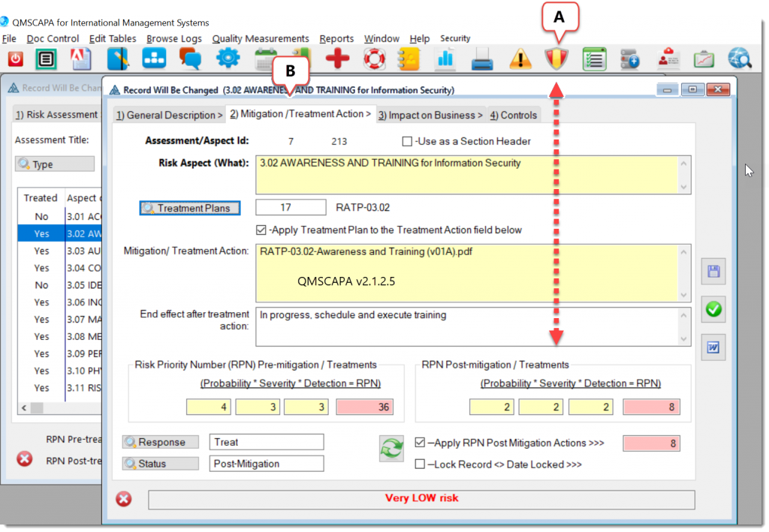
Task: Open the Edit Tables menu
Action: [x=113, y=39]
